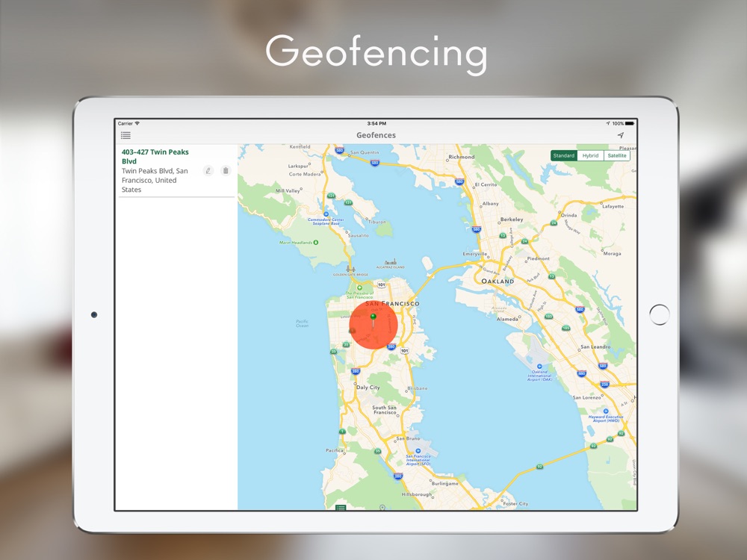This screenshot has height=560, width=747.
Task: Tap the Wi-Fi icon in status bar
Action: [x=137, y=123]
